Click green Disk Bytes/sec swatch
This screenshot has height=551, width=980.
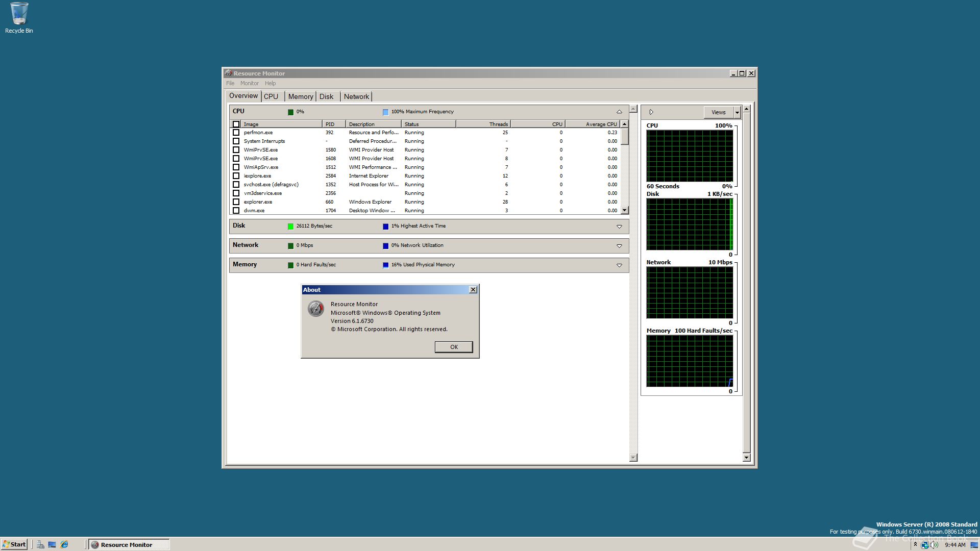(290, 227)
